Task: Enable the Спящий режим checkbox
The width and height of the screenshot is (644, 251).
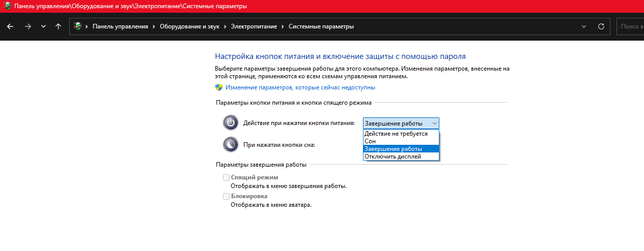Action: click(226, 177)
